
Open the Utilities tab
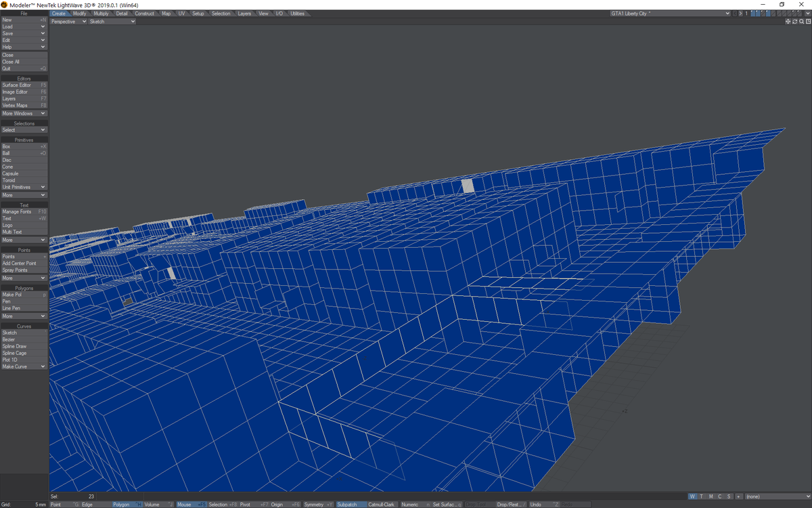tap(297, 14)
